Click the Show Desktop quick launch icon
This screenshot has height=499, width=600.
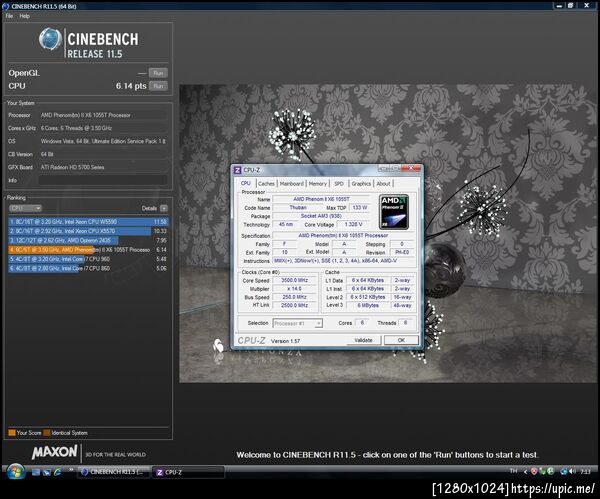[36, 472]
